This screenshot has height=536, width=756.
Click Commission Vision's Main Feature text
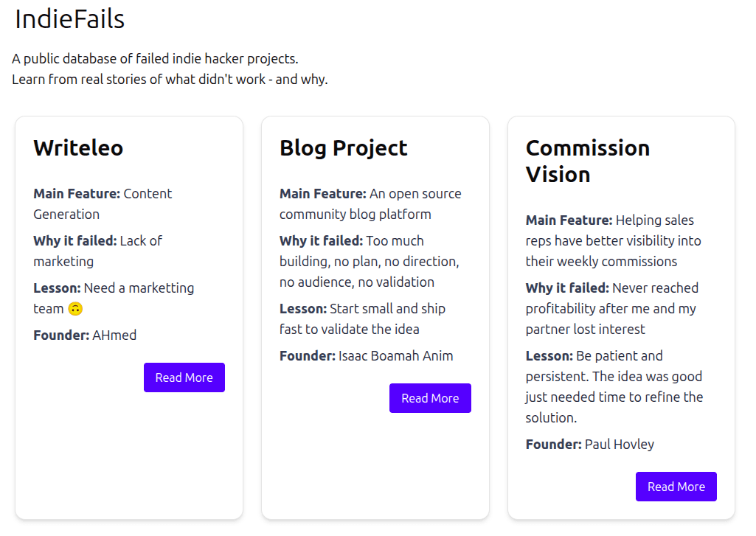(614, 240)
